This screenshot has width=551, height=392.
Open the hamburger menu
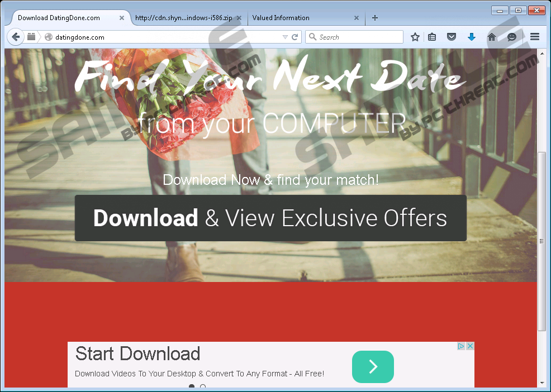pyautogui.click(x=535, y=37)
